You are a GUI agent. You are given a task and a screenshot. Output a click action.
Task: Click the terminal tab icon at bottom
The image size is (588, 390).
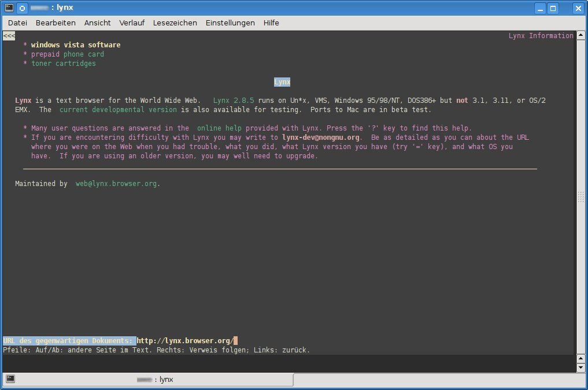tap(10, 379)
